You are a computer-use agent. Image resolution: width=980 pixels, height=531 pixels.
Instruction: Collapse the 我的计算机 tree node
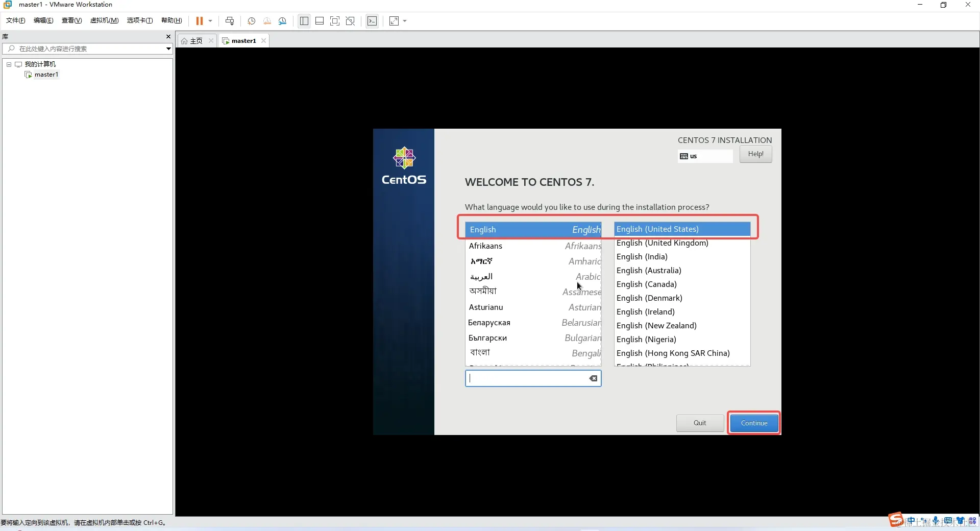[9, 64]
